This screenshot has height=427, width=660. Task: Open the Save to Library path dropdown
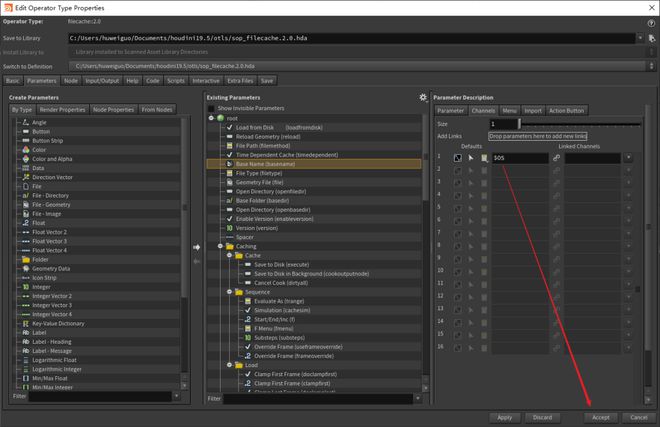639,38
